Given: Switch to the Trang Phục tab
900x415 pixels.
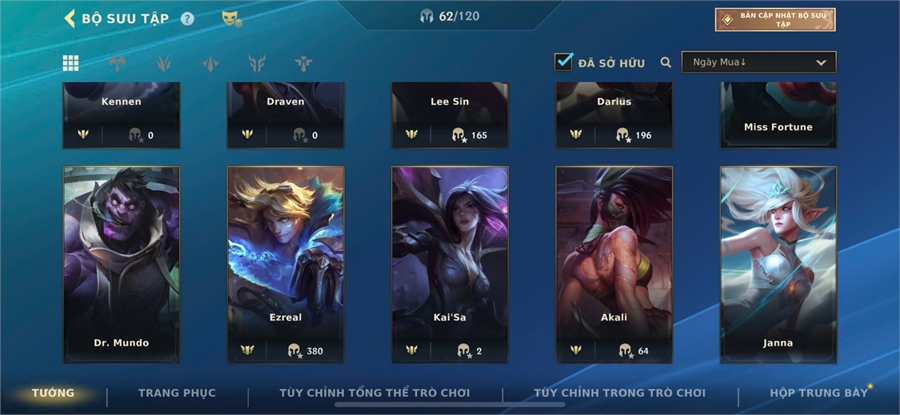Looking at the screenshot, I should pyautogui.click(x=177, y=393).
